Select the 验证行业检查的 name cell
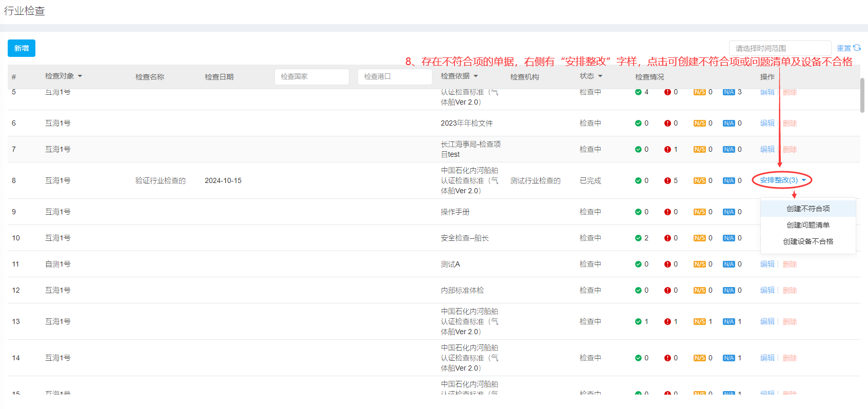The image size is (868, 409). [x=160, y=180]
